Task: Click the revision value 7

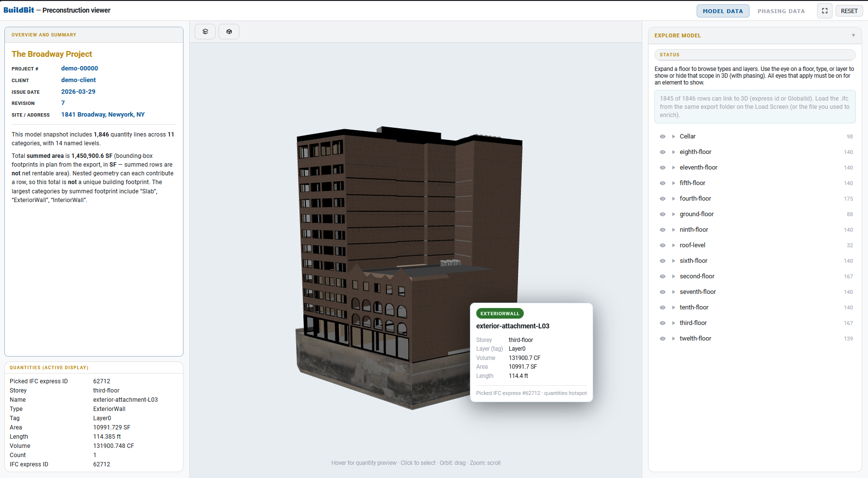Action: click(x=63, y=103)
